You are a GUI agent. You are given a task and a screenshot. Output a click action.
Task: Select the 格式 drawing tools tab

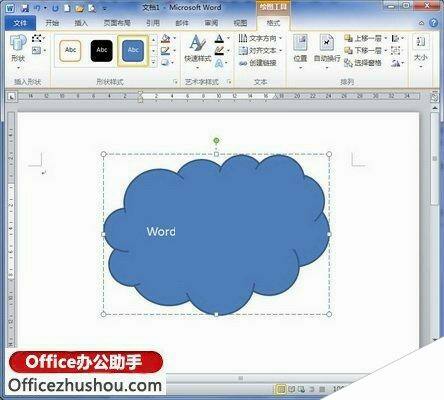click(273, 23)
